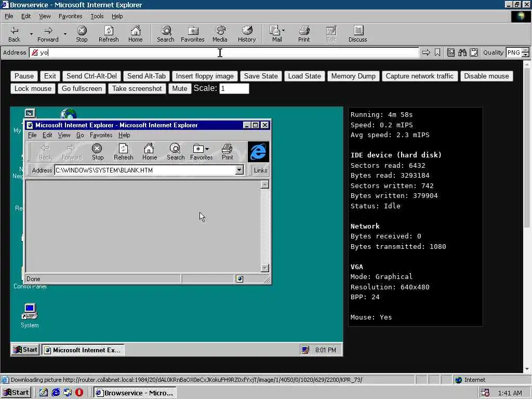Click the Save State button
The image size is (532, 399).
[x=261, y=76]
